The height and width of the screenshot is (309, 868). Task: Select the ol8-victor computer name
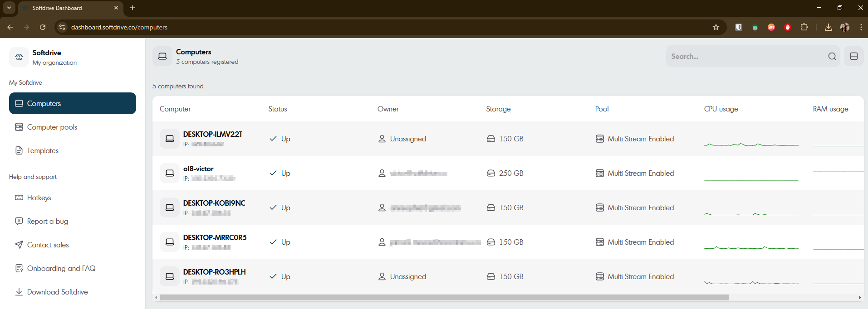[x=198, y=169]
